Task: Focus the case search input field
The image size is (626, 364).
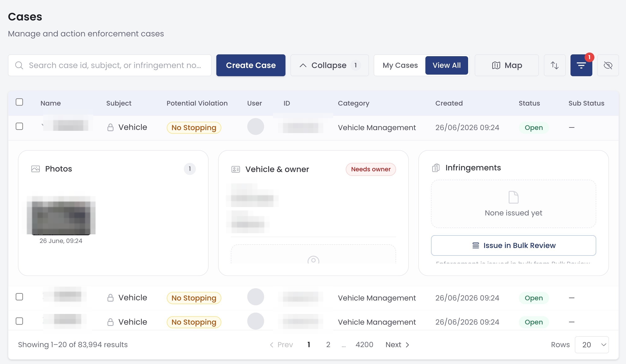Action: pos(110,65)
